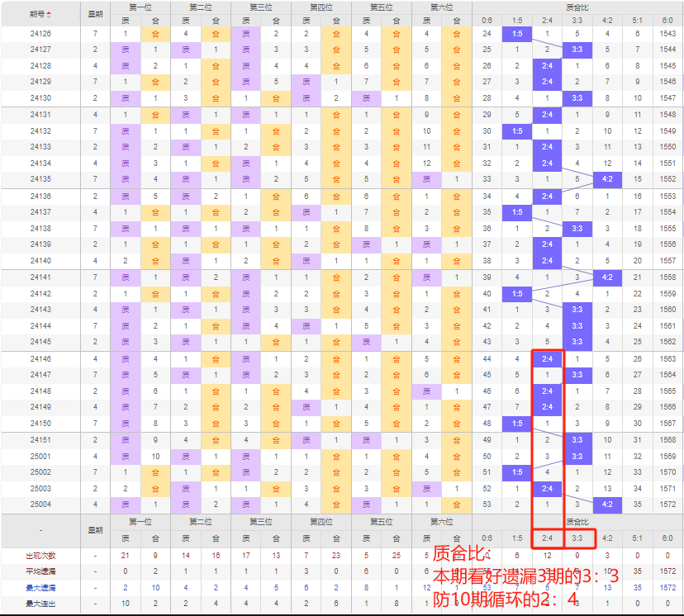
Task: Click highlighted 1:5 cell in row 24126
Action: click(517, 34)
